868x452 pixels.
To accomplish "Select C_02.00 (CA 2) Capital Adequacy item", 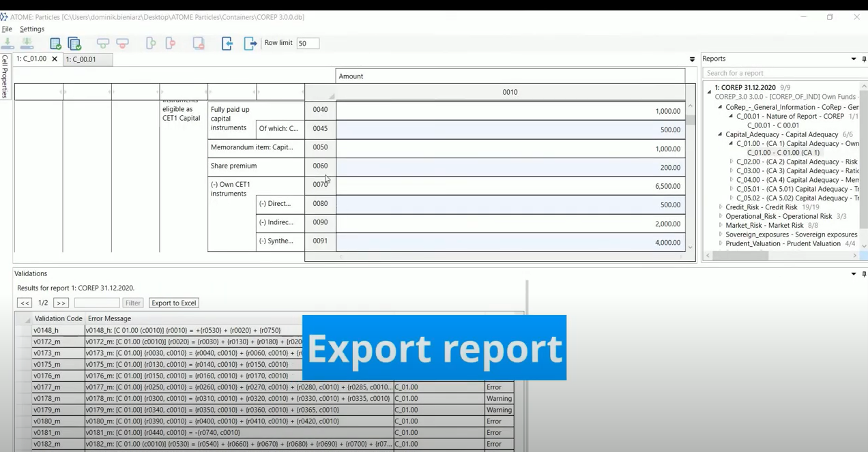I will click(x=796, y=162).
